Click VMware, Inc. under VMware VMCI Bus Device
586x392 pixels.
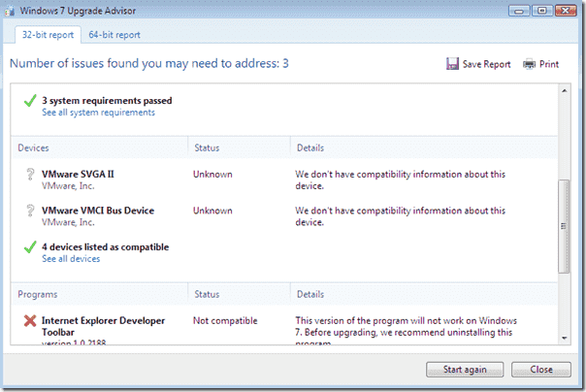68,222
